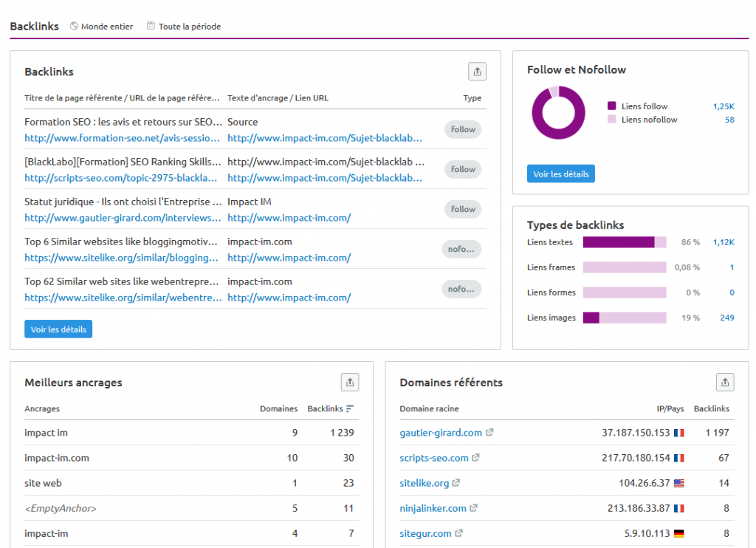Image resolution: width=756 pixels, height=548 pixels.
Task: Open external link icon beside ninjalinker.com
Action: (x=473, y=508)
